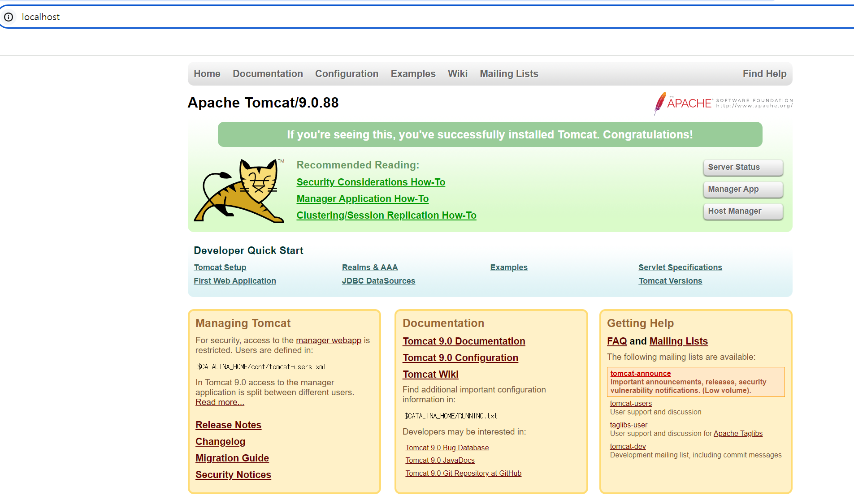Click the Tomcat cat mascot image
Viewport: 854px width, 504px height.
pos(239,191)
